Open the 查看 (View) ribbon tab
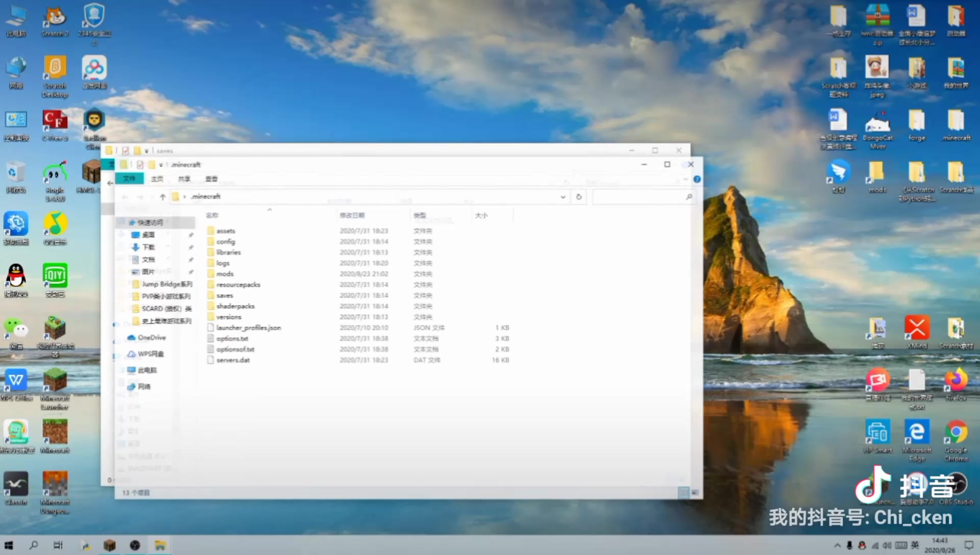Screen dimensions: 980x555 211,179
